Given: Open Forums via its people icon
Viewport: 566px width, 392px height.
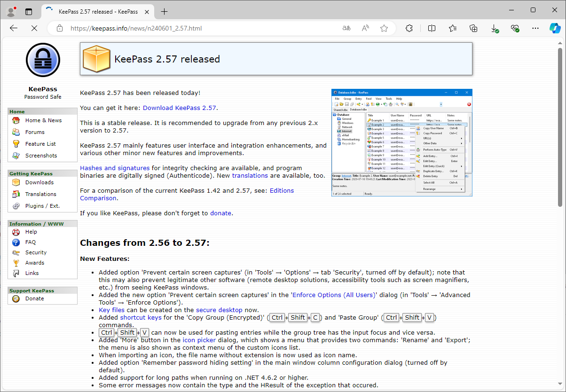Looking at the screenshot, I should (16, 132).
